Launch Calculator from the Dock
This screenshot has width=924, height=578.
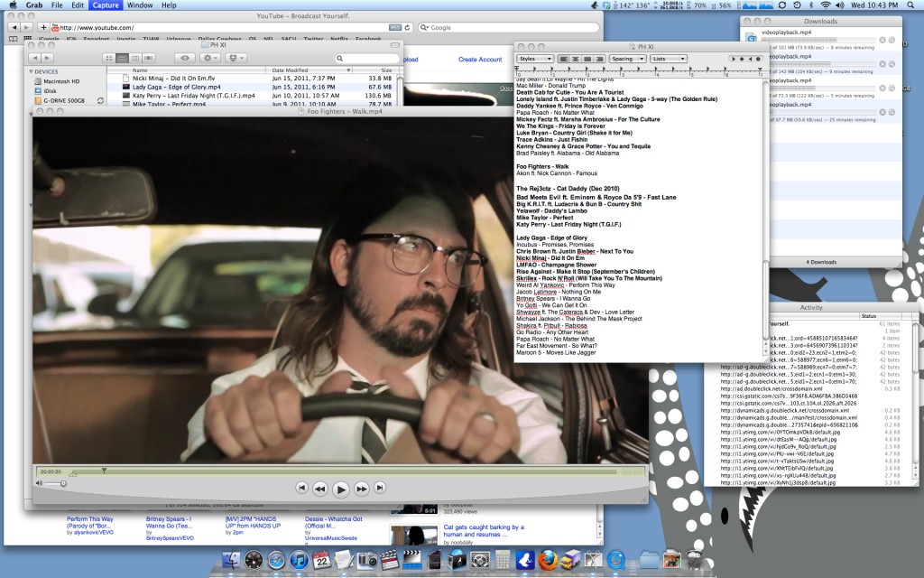click(x=503, y=560)
